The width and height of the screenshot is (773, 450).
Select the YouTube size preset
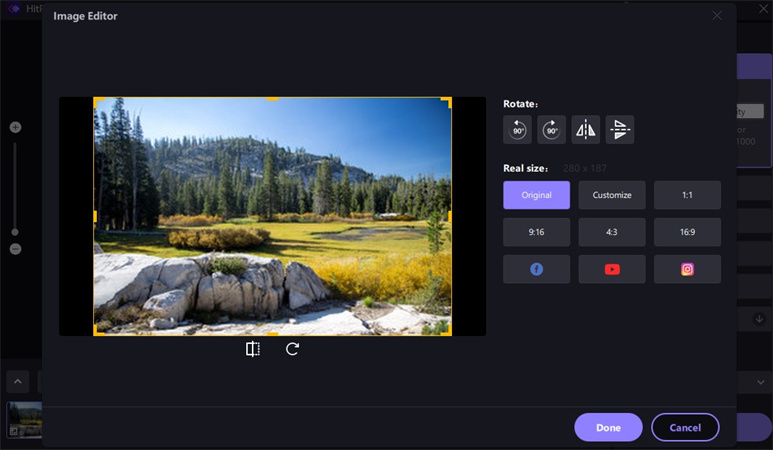612,269
